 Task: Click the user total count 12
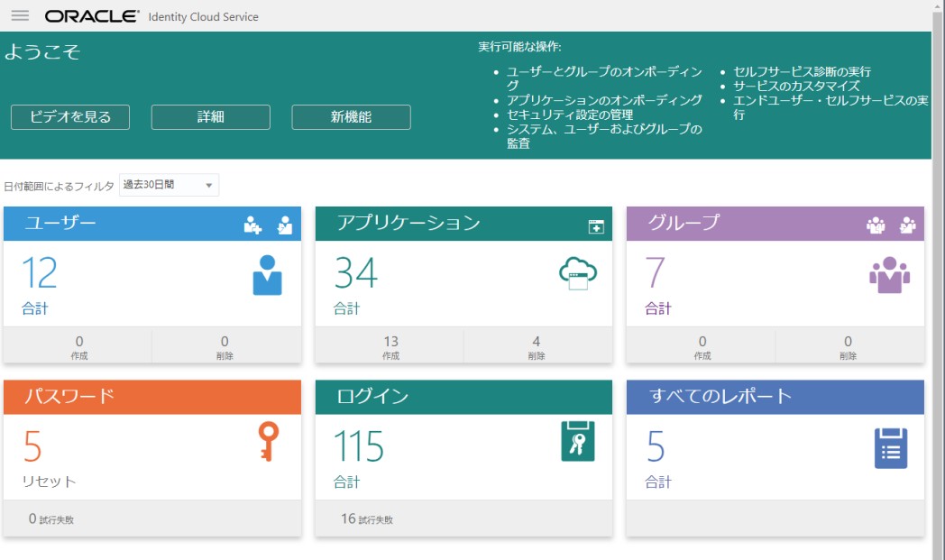coord(40,273)
